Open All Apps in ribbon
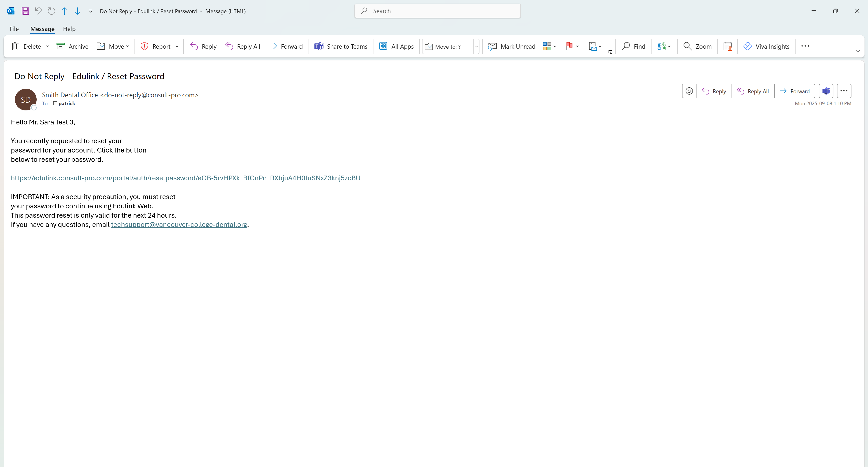 click(396, 46)
